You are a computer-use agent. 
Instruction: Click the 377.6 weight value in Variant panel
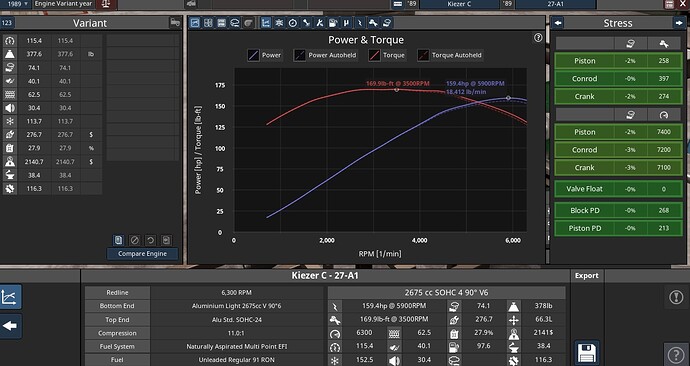33,54
